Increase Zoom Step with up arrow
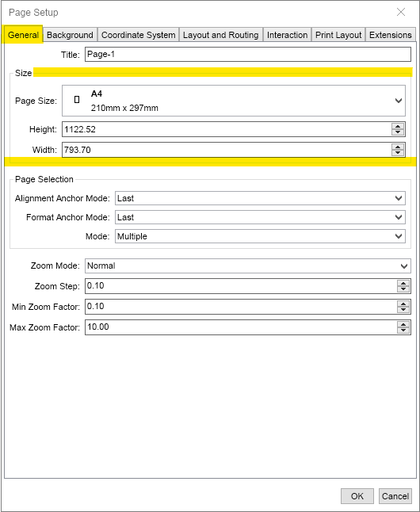Image resolution: width=420 pixels, height=512 pixels. pos(403,283)
